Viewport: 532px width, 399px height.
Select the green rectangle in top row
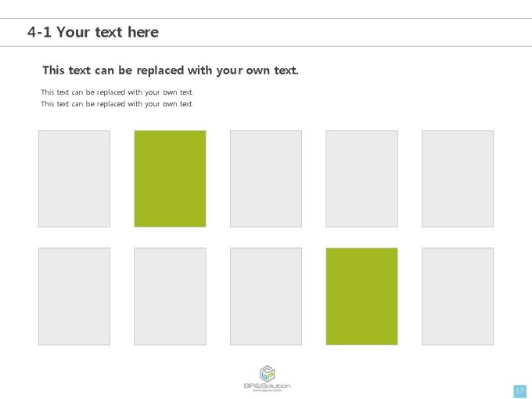[x=170, y=178]
